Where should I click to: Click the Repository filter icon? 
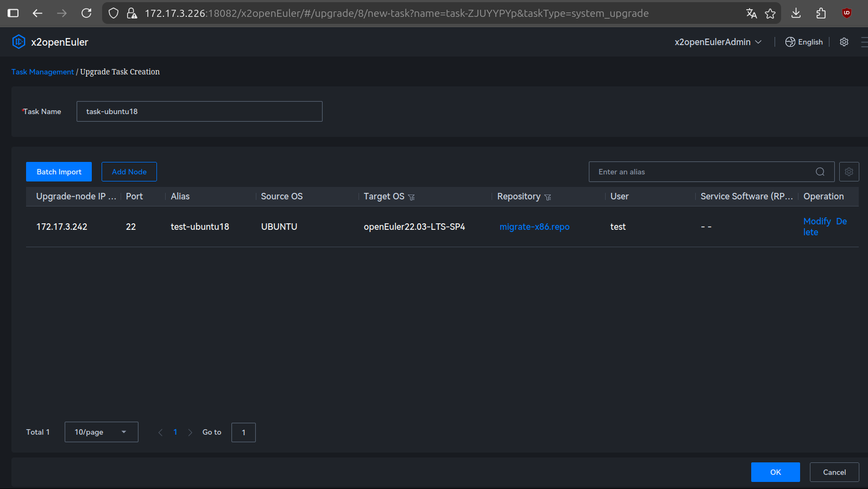(x=548, y=197)
